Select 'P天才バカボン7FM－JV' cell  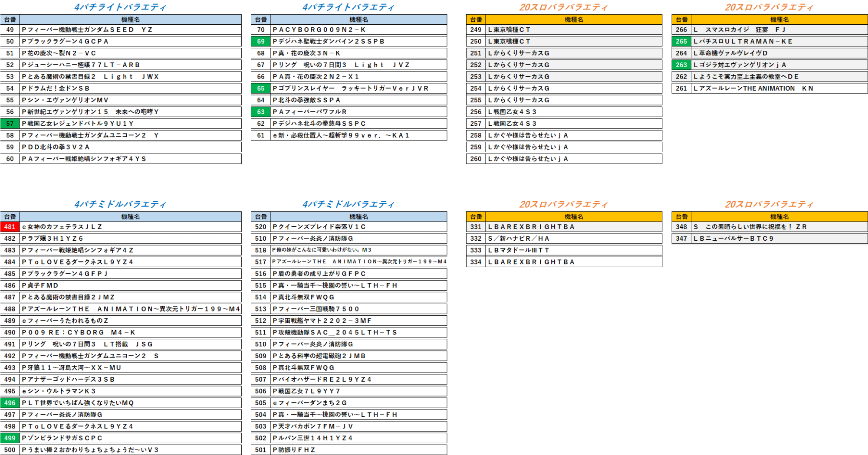pyautogui.click(x=359, y=426)
